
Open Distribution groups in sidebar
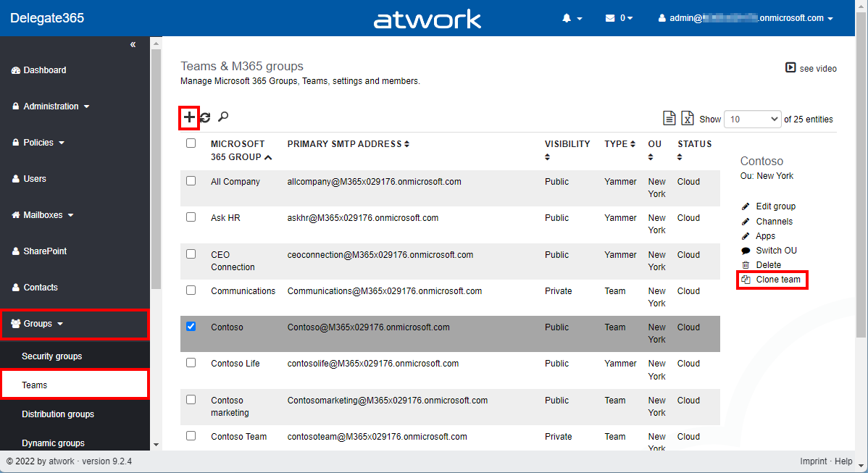(58, 414)
